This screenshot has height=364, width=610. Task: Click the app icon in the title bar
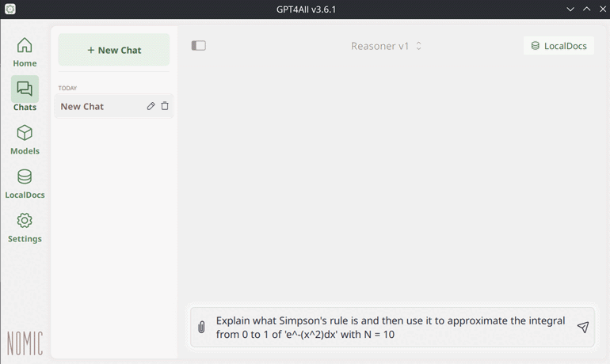coord(10,9)
